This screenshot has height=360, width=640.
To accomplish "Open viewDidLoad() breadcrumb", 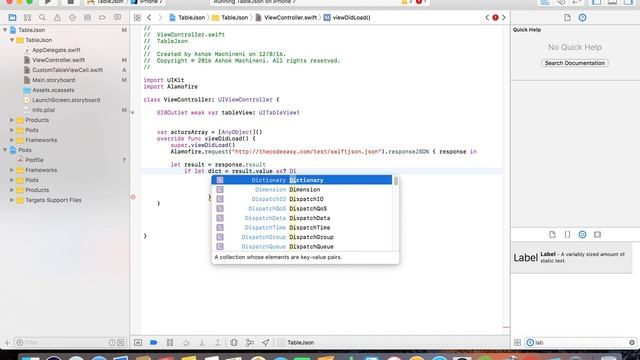I will click(347, 18).
